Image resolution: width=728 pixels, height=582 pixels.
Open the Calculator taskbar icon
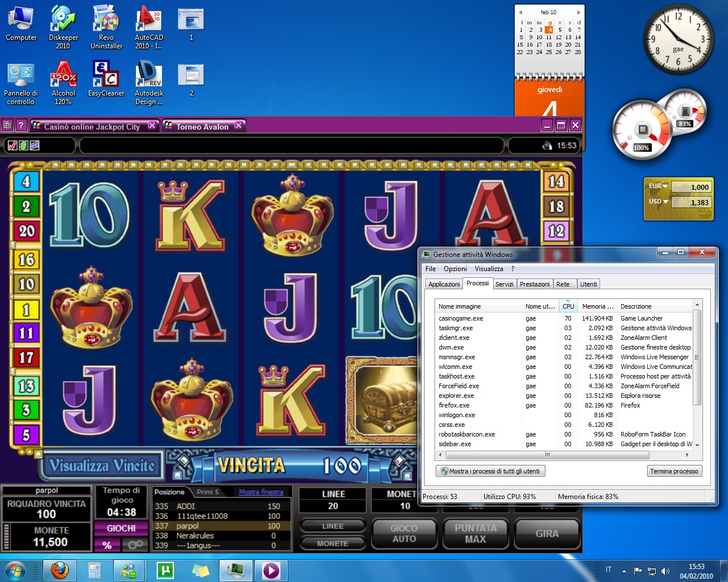pyautogui.click(x=94, y=570)
